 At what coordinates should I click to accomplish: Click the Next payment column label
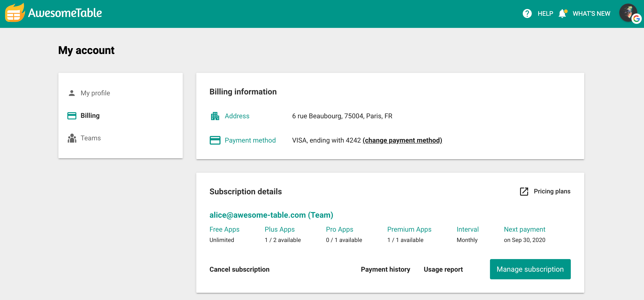click(524, 229)
